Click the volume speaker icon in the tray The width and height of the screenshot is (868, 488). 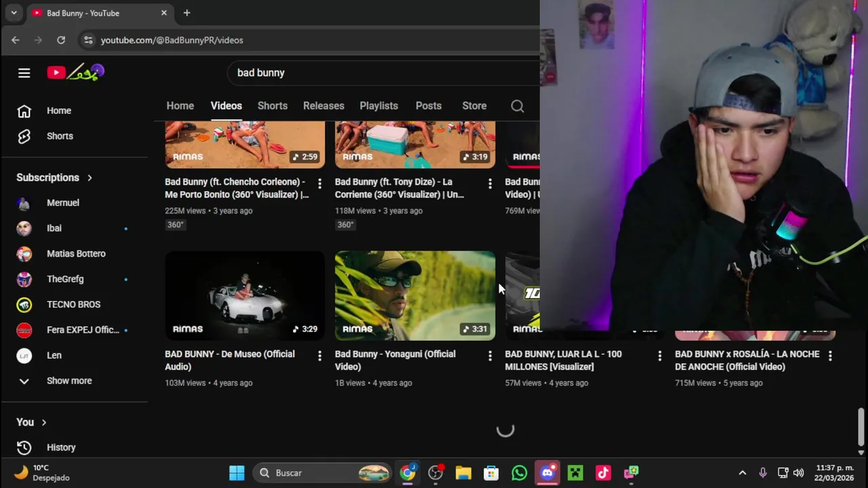click(x=798, y=472)
